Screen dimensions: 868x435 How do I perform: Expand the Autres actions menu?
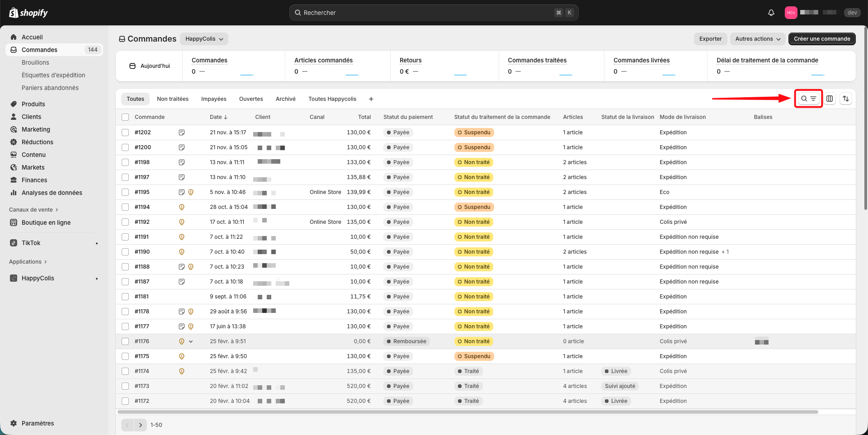coord(758,39)
